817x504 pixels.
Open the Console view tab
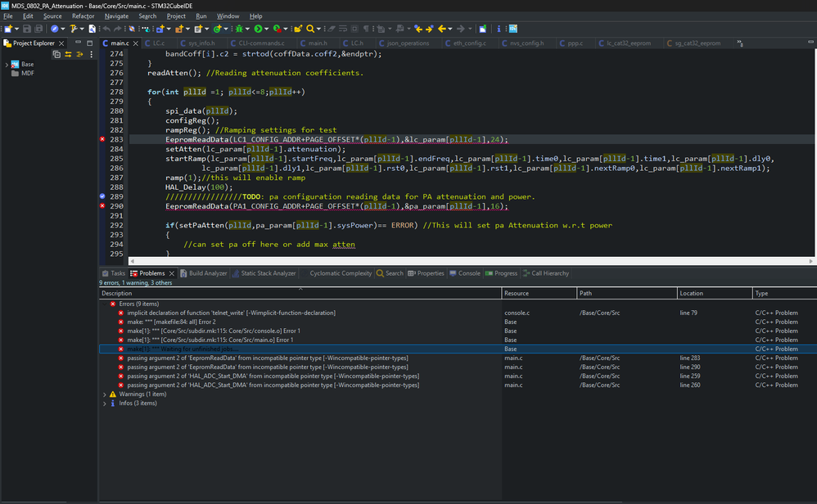coord(465,273)
